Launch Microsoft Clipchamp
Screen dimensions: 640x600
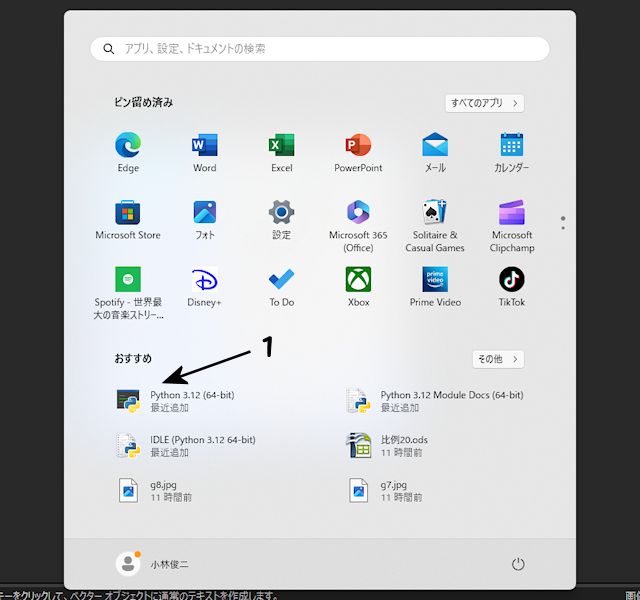click(x=511, y=226)
